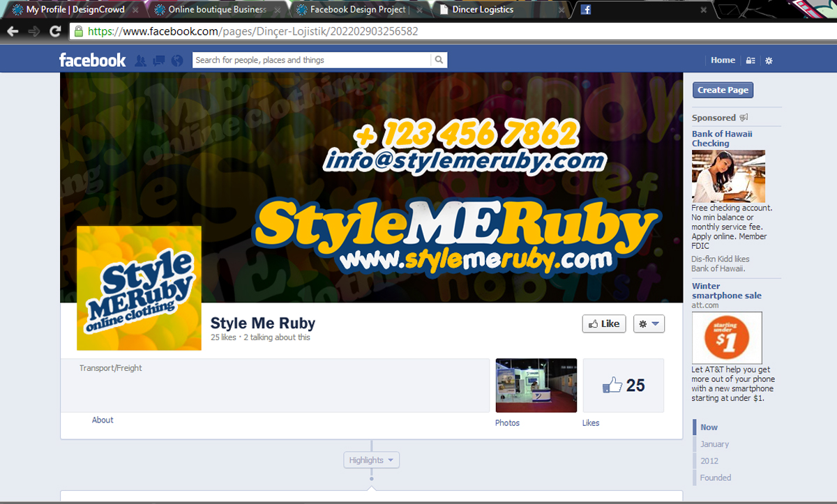The image size is (837, 504).
Task: Click the Create Page button
Action: [723, 90]
